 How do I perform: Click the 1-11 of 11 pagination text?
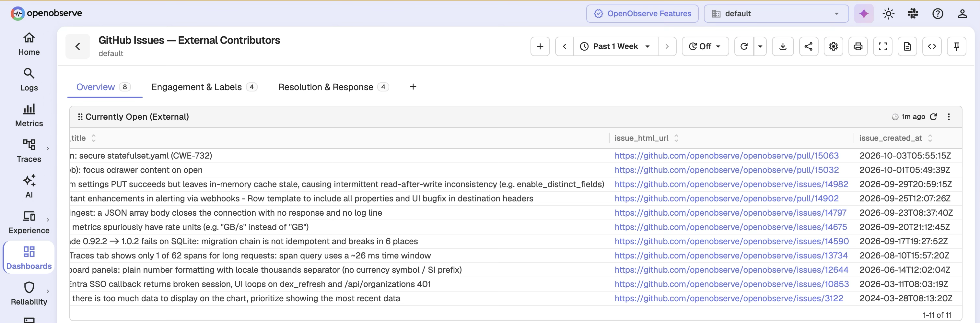point(937,315)
